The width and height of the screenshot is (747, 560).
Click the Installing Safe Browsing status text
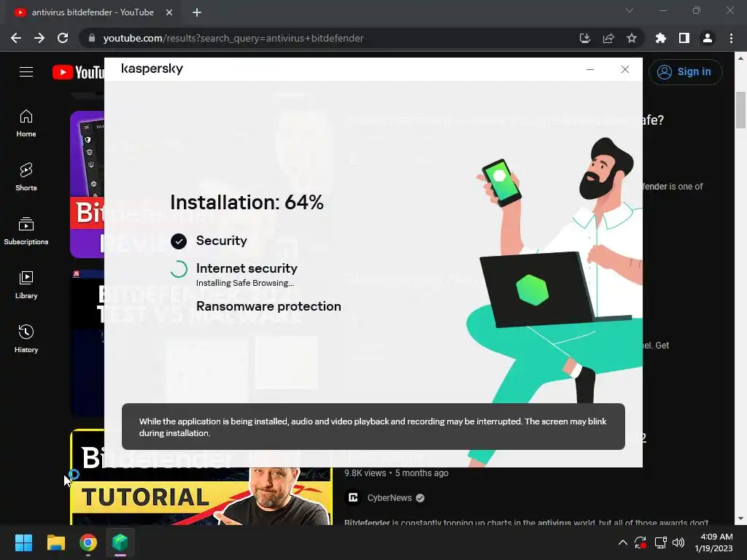tap(245, 283)
